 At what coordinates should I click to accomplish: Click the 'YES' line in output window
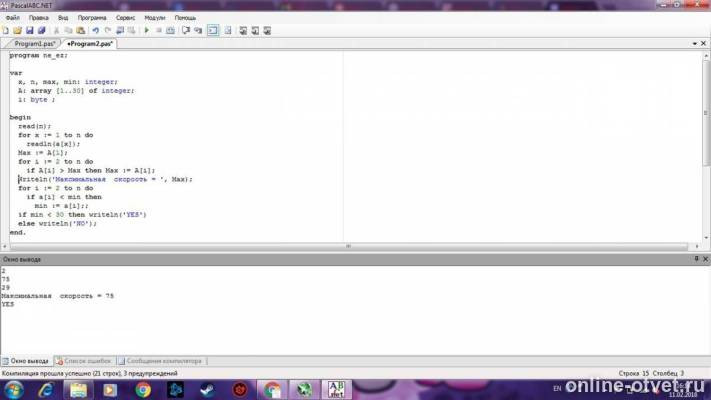[x=8, y=304]
